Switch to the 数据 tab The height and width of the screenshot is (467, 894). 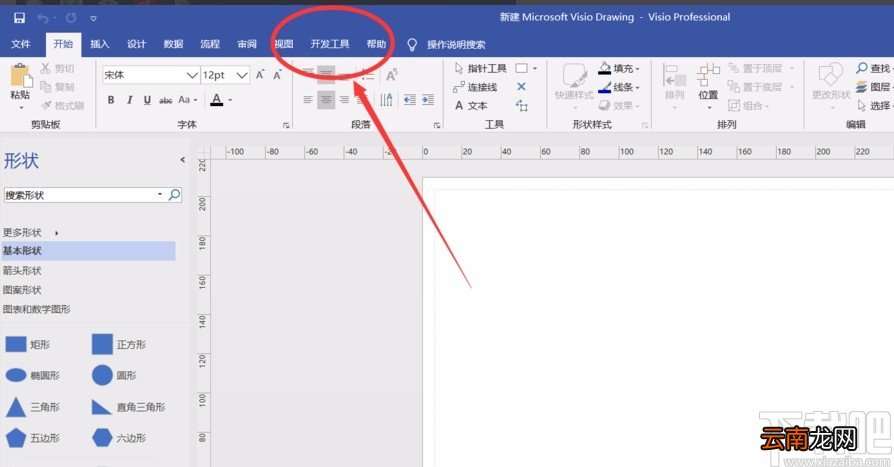point(173,44)
